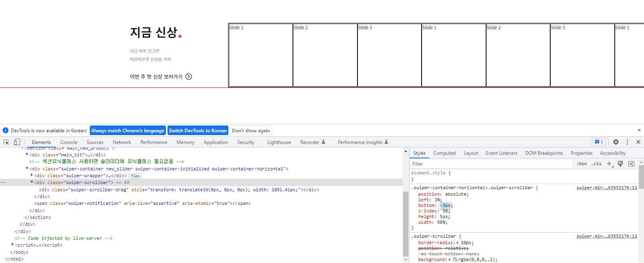Image resolution: width=644 pixels, height=263 pixels.
Task: Open the Application tab
Action: 216,142
